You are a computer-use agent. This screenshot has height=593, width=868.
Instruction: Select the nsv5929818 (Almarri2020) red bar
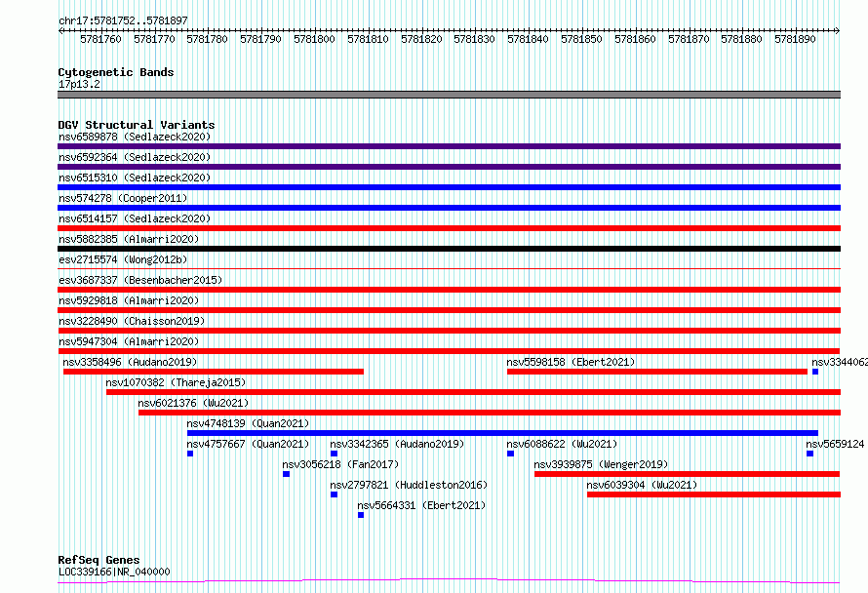click(x=449, y=310)
